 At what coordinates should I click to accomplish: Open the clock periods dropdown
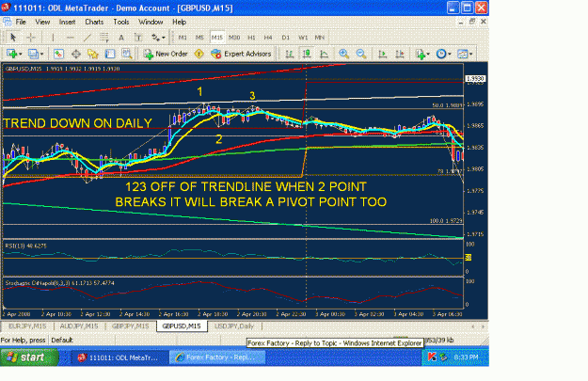(x=444, y=54)
